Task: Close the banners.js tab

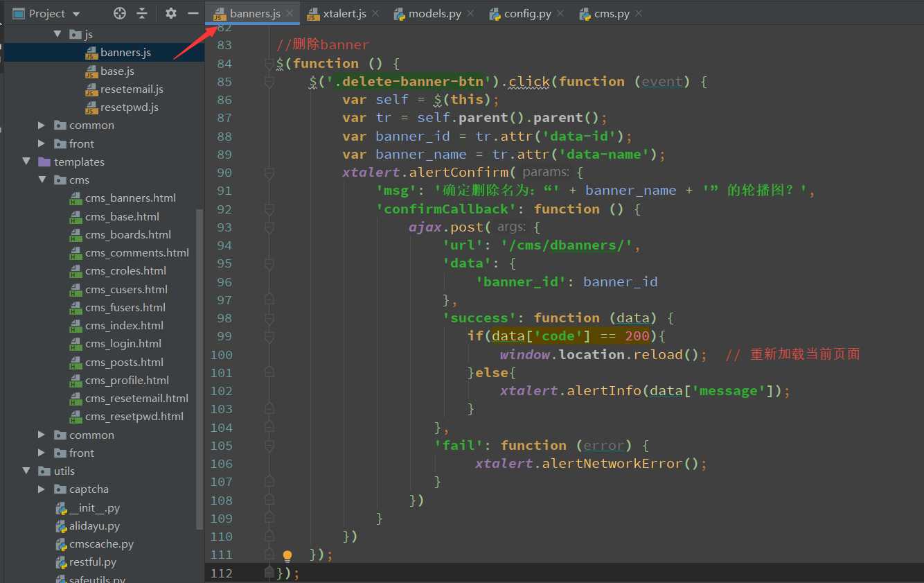Action: tap(290, 13)
